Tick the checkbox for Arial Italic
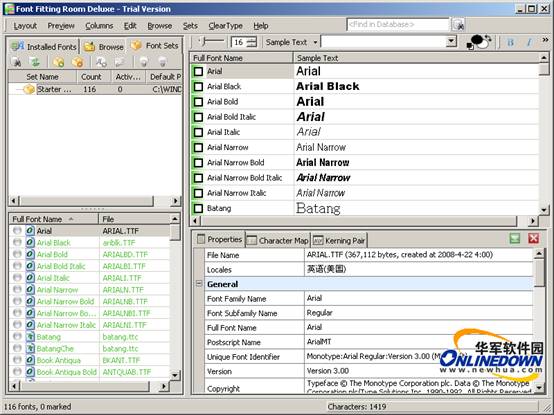The image size is (554, 415). [x=199, y=132]
